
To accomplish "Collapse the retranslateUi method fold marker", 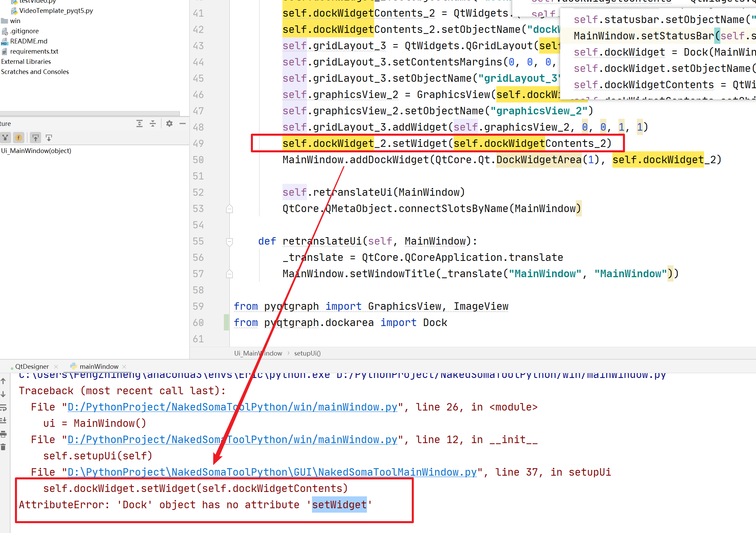I will 229,242.
